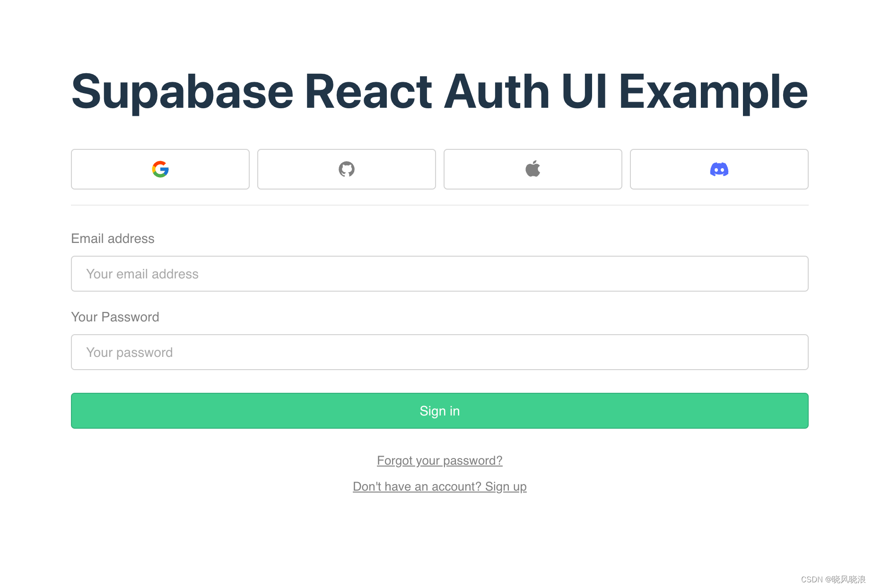
Task: Sign in with the Discord icon button
Action: pos(719,169)
